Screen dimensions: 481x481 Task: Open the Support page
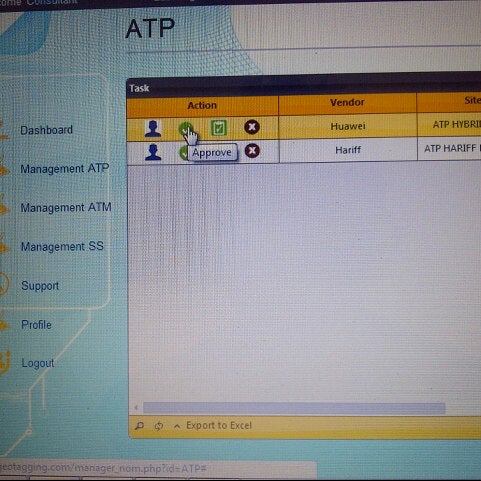tap(40, 286)
